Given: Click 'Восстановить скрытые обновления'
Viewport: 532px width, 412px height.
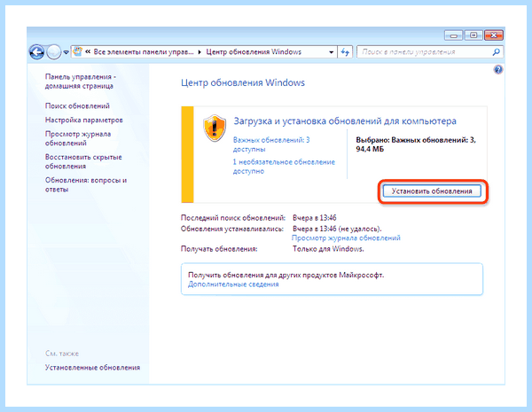Looking at the screenshot, I should pyautogui.click(x=83, y=161).
